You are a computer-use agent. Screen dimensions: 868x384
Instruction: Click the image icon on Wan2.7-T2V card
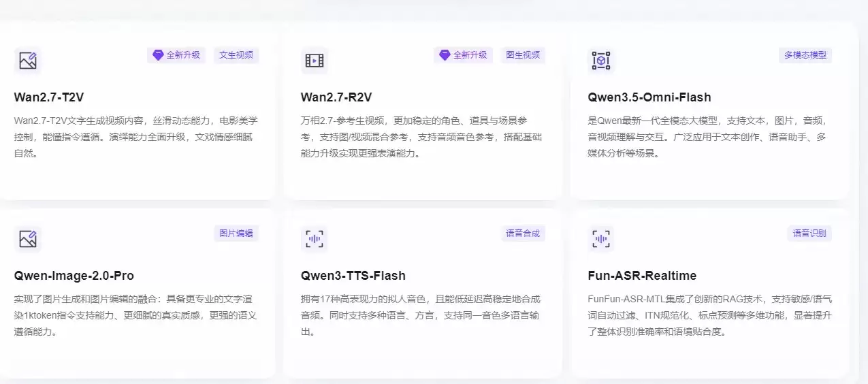[x=28, y=61]
